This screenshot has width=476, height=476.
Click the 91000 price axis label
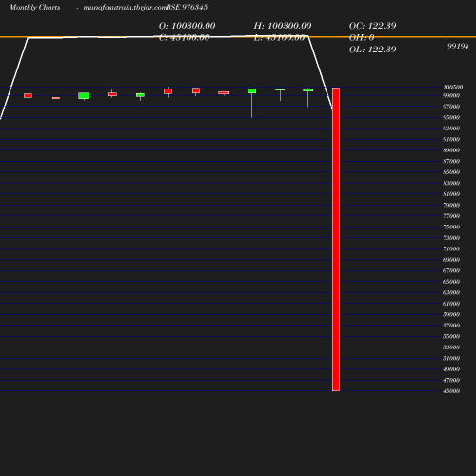click(x=451, y=139)
